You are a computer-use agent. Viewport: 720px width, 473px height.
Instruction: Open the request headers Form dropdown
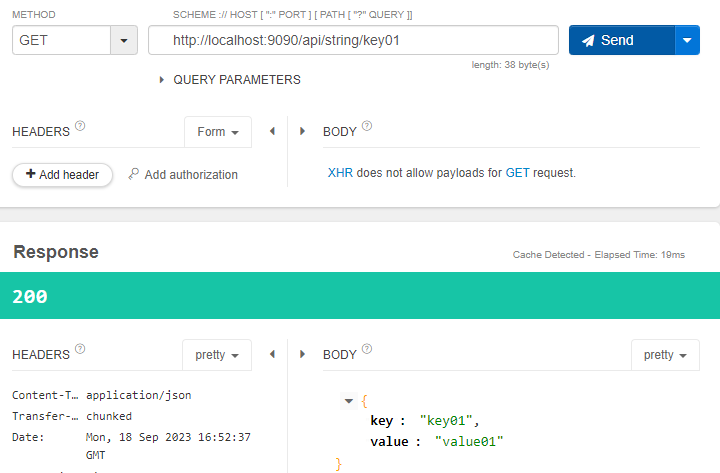pos(218,132)
